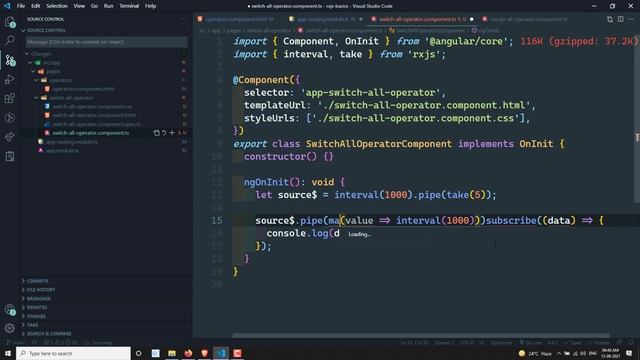Open app-routing.module.ts change
The width and height of the screenshot is (640, 360).
[x=72, y=142]
